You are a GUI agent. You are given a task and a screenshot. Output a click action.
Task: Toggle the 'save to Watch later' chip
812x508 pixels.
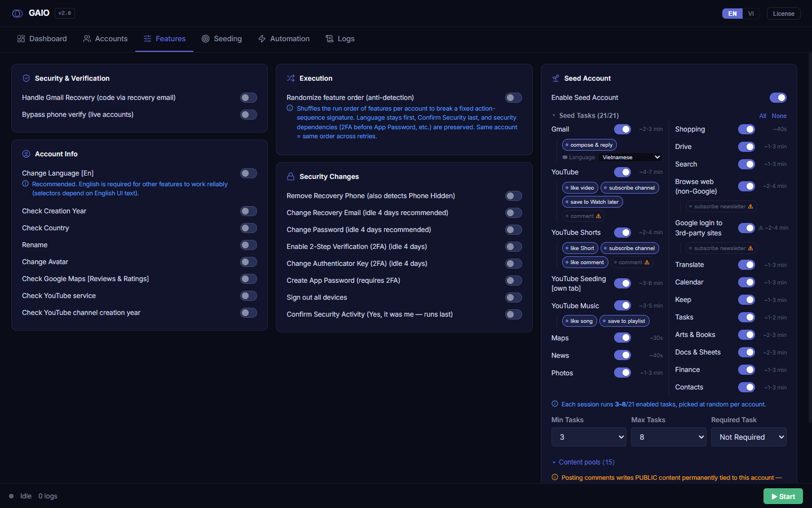click(x=593, y=202)
